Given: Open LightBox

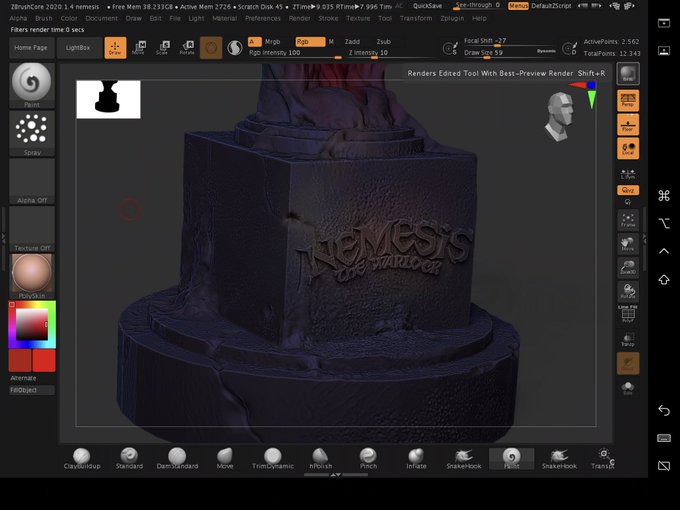Looking at the screenshot, I should (x=78, y=48).
